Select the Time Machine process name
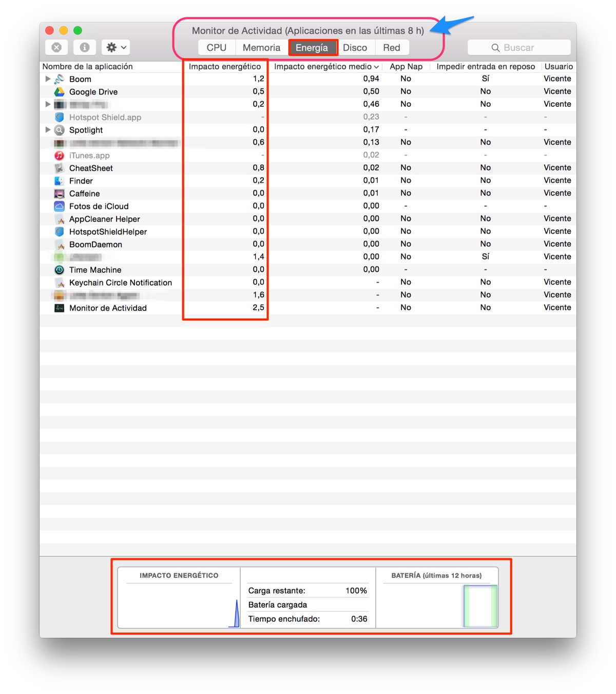 coord(95,270)
